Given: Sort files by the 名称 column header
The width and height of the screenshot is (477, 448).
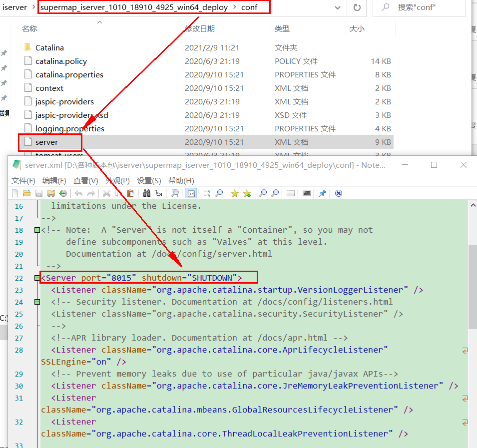Looking at the screenshot, I should pyautogui.click(x=29, y=29).
